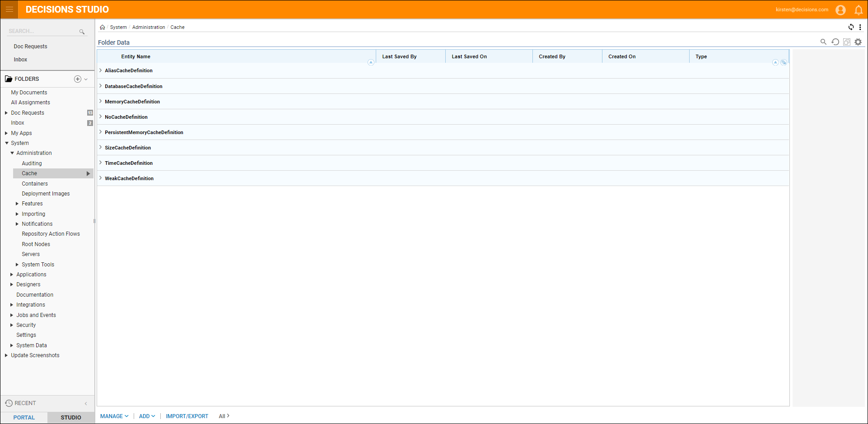Sort by Created On column
The width and height of the screenshot is (868, 424).
[x=621, y=56]
